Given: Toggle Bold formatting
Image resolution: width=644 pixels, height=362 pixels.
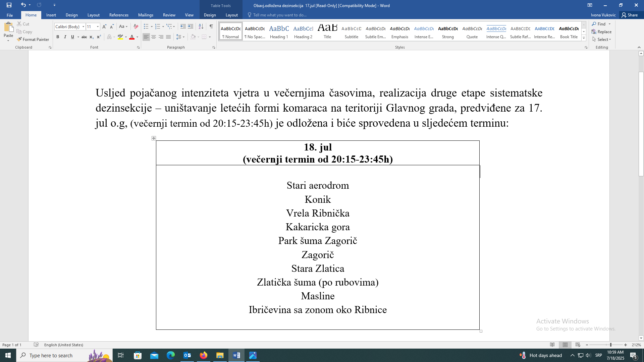Looking at the screenshot, I should click(58, 37).
